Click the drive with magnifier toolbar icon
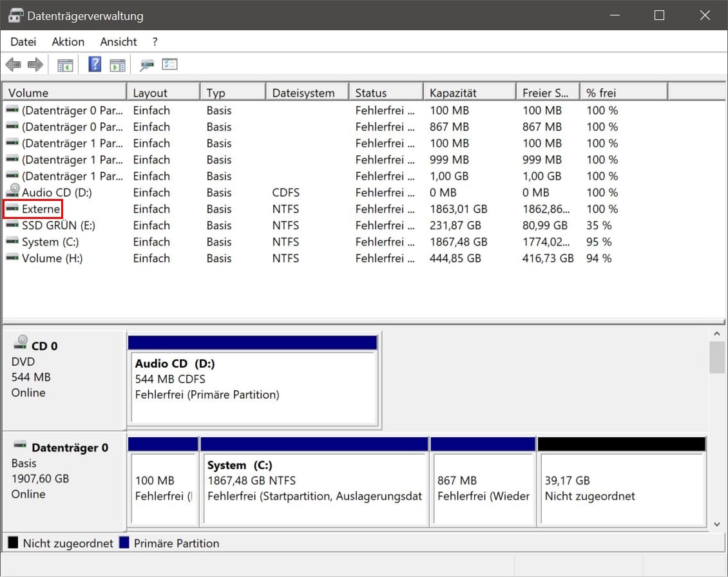This screenshot has height=577, width=728. click(x=147, y=65)
